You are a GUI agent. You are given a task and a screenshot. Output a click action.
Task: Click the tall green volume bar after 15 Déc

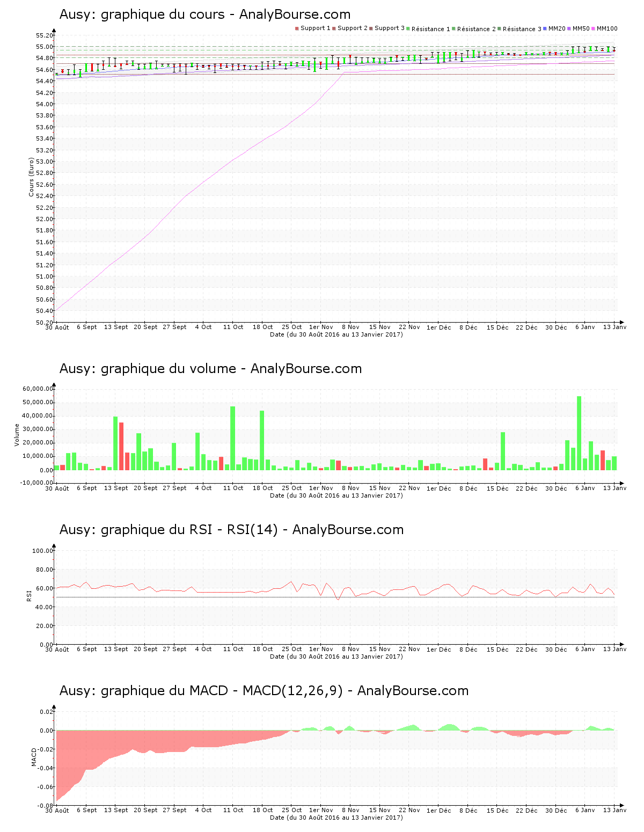click(x=503, y=451)
